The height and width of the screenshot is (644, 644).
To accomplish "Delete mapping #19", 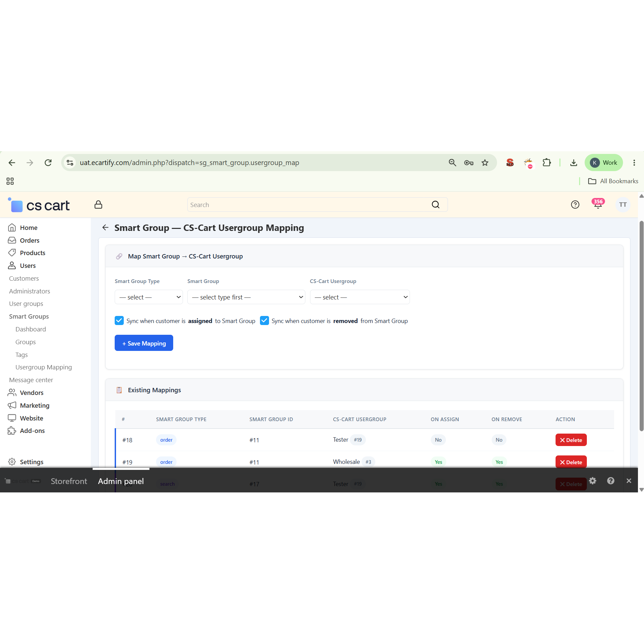I will click(571, 462).
